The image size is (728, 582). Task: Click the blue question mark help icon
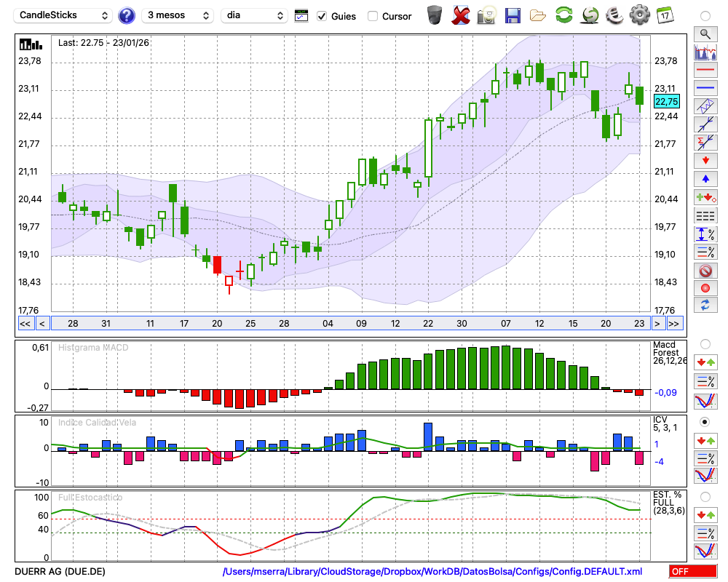127,15
